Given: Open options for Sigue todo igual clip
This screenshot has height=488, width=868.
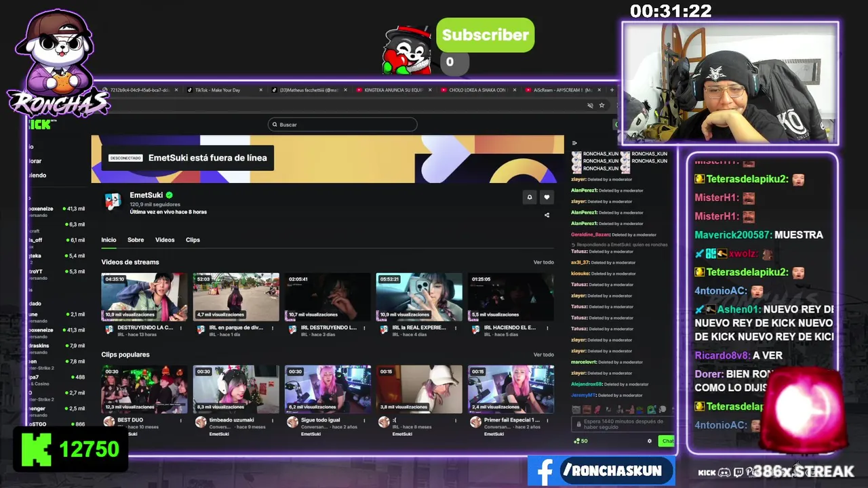Looking at the screenshot, I should (x=364, y=421).
